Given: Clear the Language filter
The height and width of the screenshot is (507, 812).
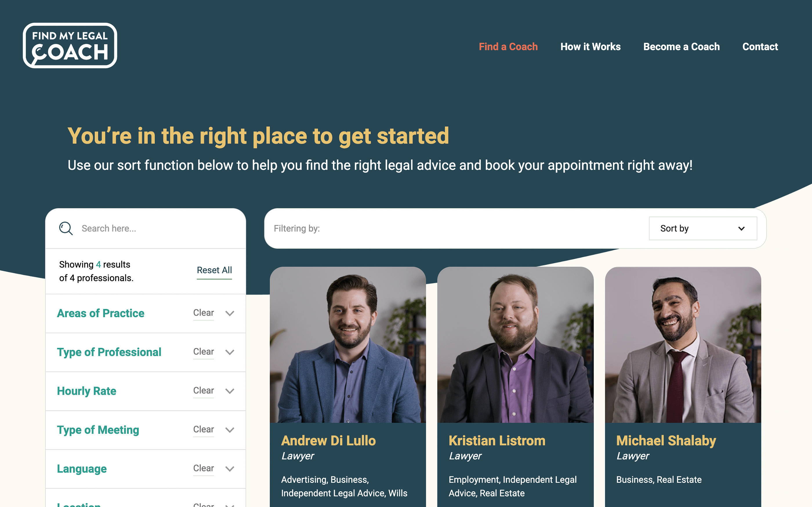Looking at the screenshot, I should [x=203, y=468].
